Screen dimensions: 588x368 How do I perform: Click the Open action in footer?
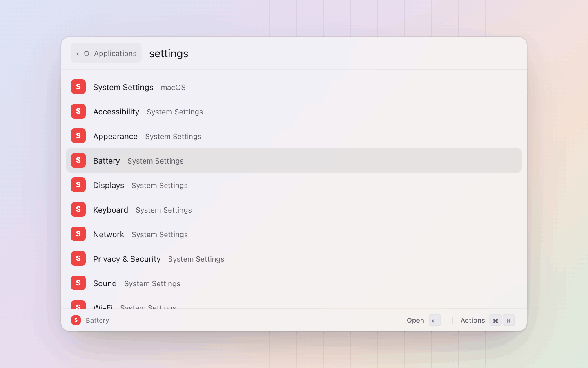coord(415,320)
